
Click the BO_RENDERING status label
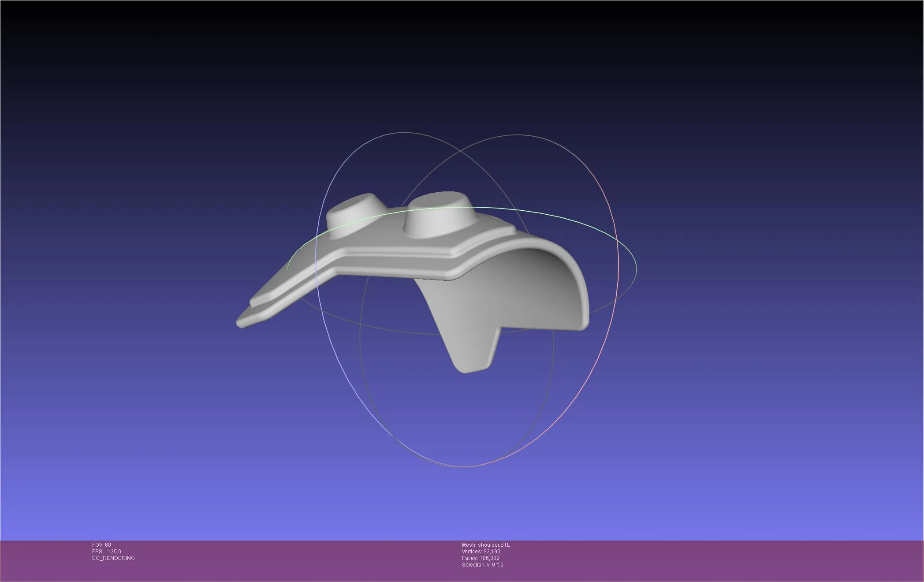[x=113, y=558]
